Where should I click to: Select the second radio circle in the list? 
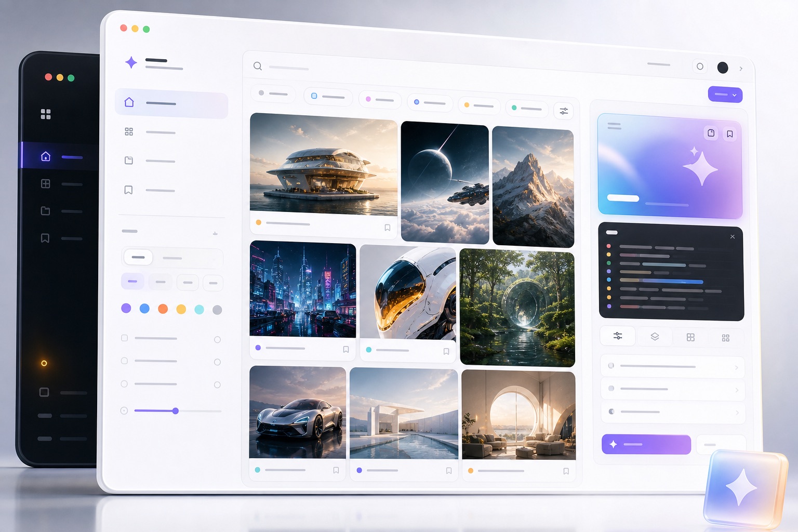click(x=217, y=362)
